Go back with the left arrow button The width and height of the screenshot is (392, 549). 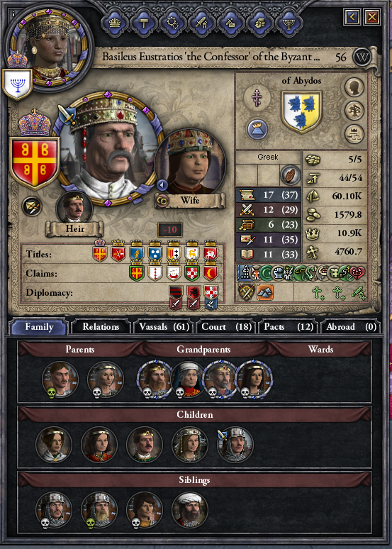tap(352, 17)
